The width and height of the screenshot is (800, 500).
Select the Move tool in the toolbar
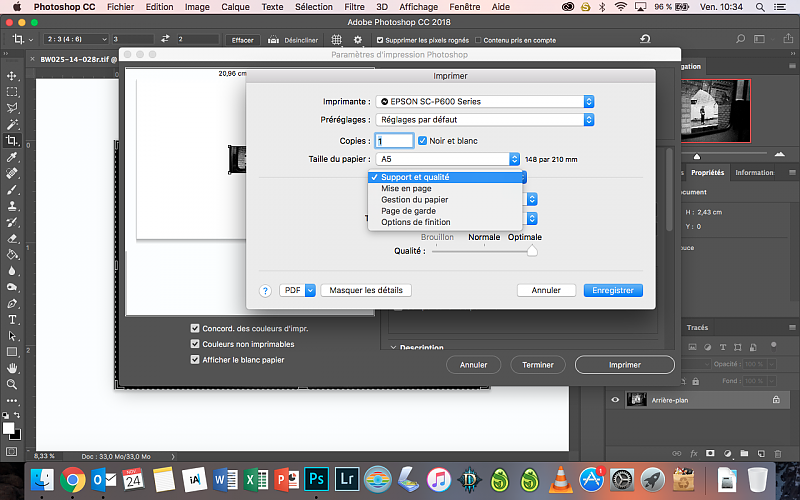(12, 76)
